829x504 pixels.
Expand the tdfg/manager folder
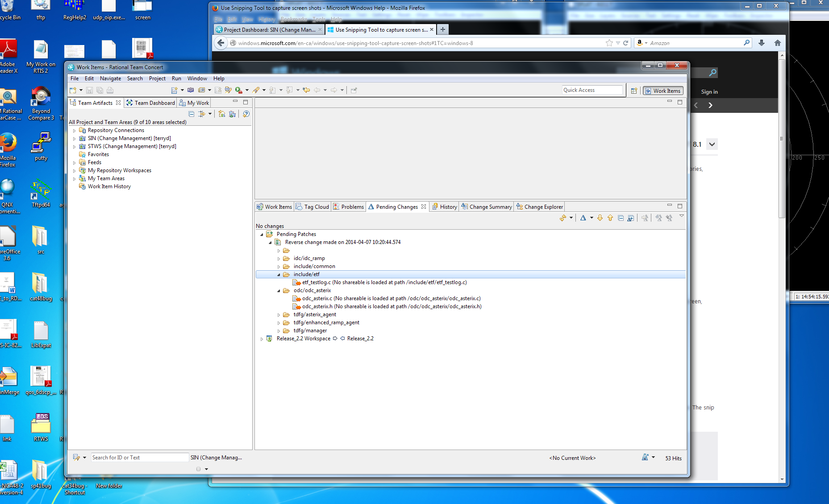tap(279, 331)
